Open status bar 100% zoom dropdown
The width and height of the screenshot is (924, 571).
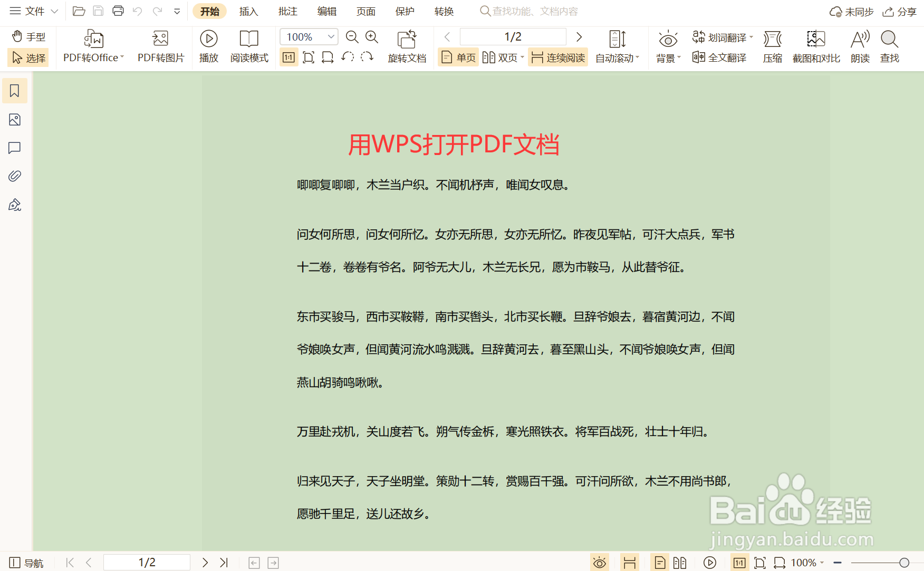click(x=807, y=563)
